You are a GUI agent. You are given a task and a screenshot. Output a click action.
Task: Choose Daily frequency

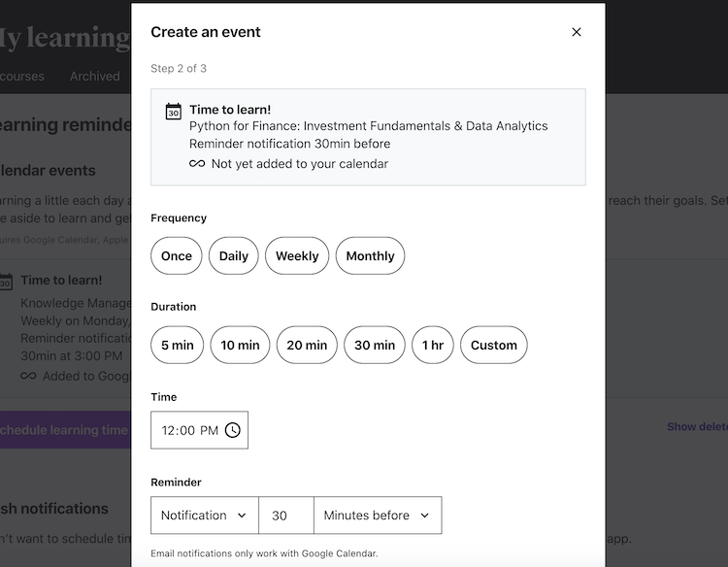(x=234, y=256)
